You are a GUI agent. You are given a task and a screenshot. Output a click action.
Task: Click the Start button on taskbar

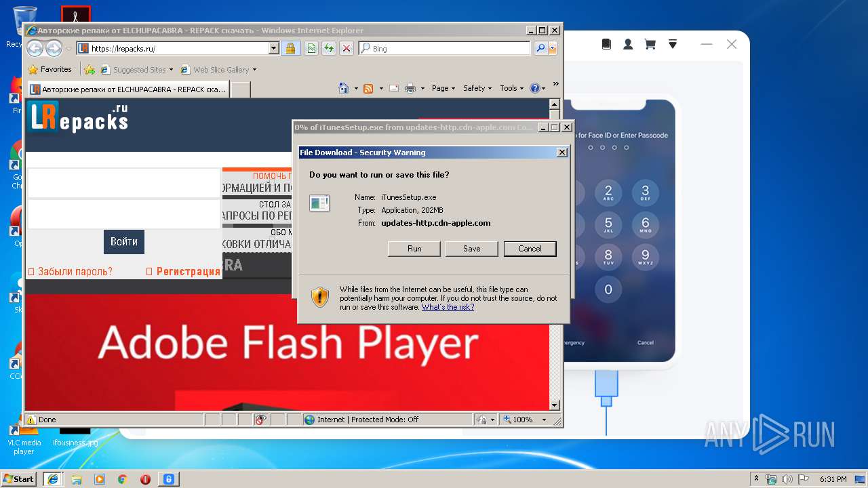pos(19,479)
